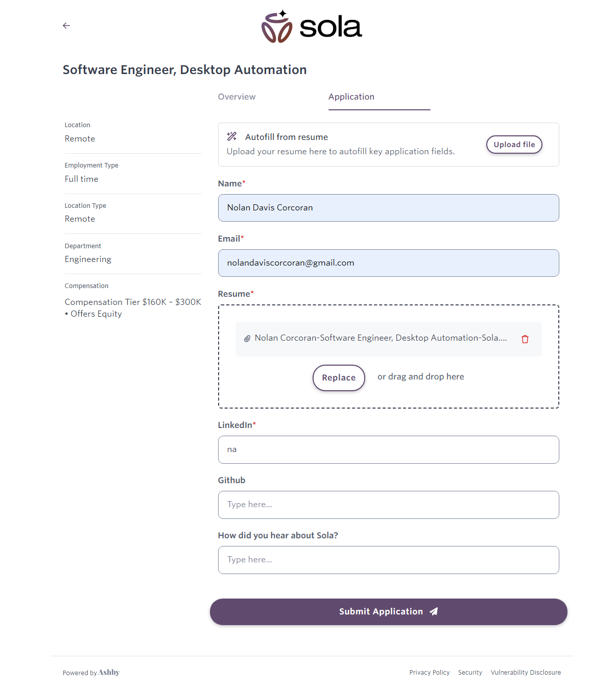Click the Powered by Ashby link
The height and width of the screenshot is (690, 616).
[x=91, y=673]
